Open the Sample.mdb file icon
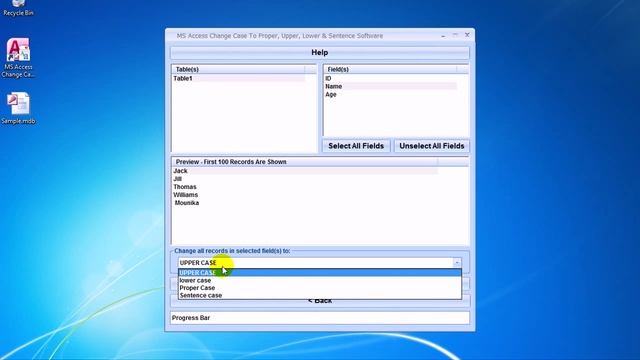The height and width of the screenshot is (360, 640). point(18,108)
